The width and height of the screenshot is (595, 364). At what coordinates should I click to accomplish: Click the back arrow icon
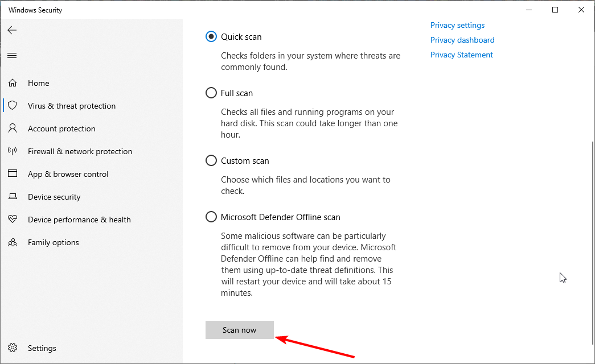[12, 30]
